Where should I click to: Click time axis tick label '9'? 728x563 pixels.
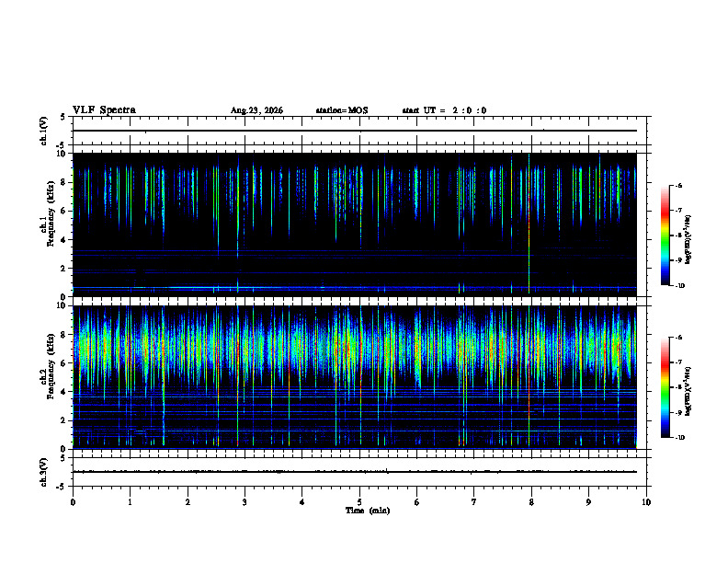pos(588,502)
